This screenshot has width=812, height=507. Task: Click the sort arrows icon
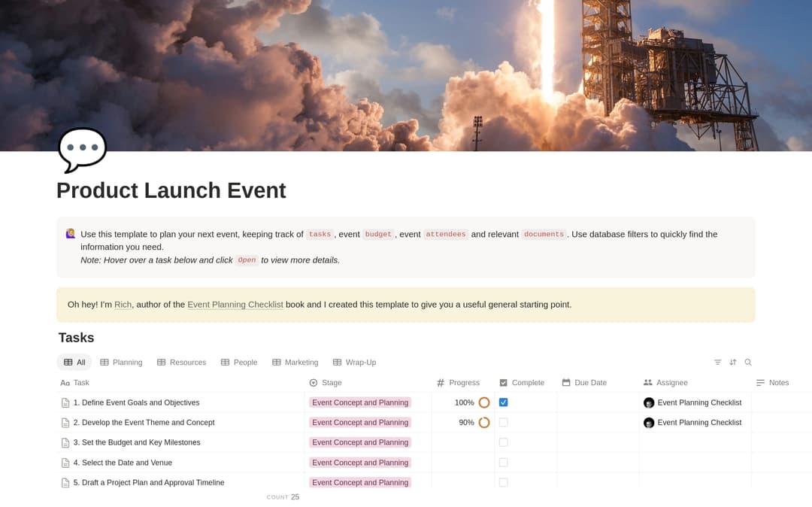pyautogui.click(x=733, y=362)
